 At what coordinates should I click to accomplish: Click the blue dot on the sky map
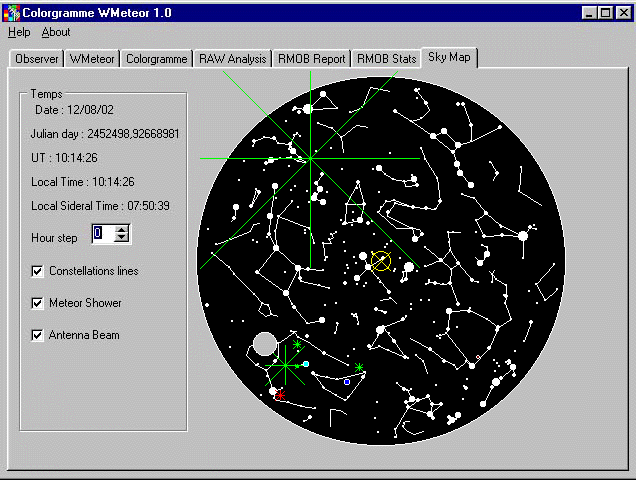(x=347, y=382)
